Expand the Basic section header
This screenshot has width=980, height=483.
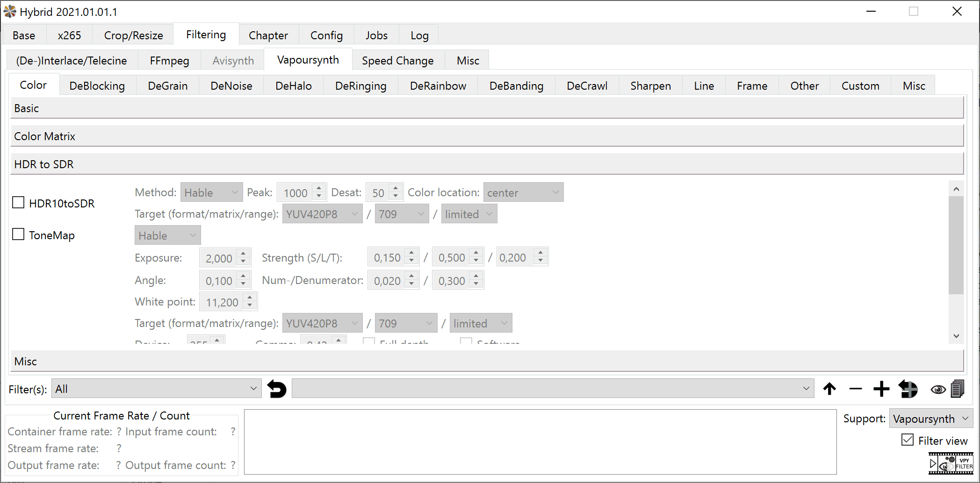tap(487, 108)
